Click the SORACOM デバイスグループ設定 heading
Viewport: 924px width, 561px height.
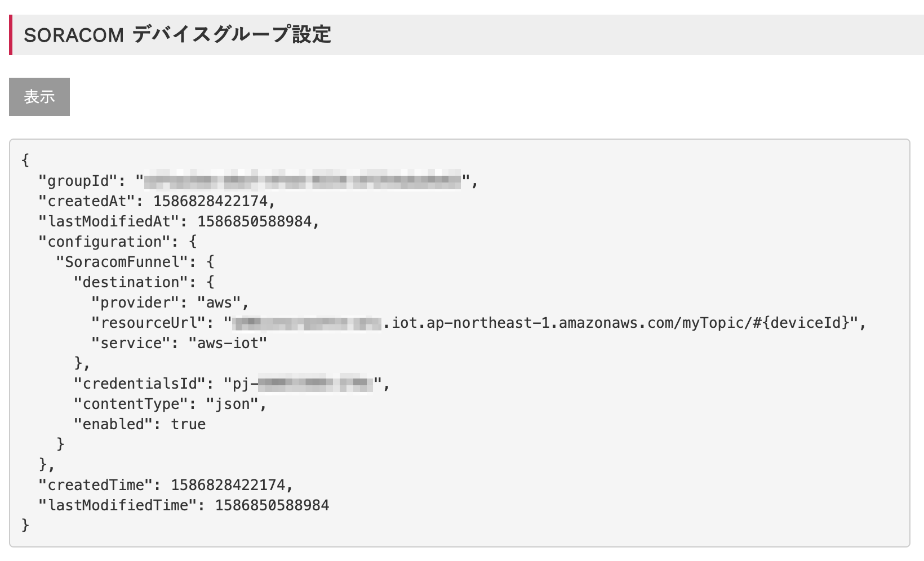tap(177, 35)
